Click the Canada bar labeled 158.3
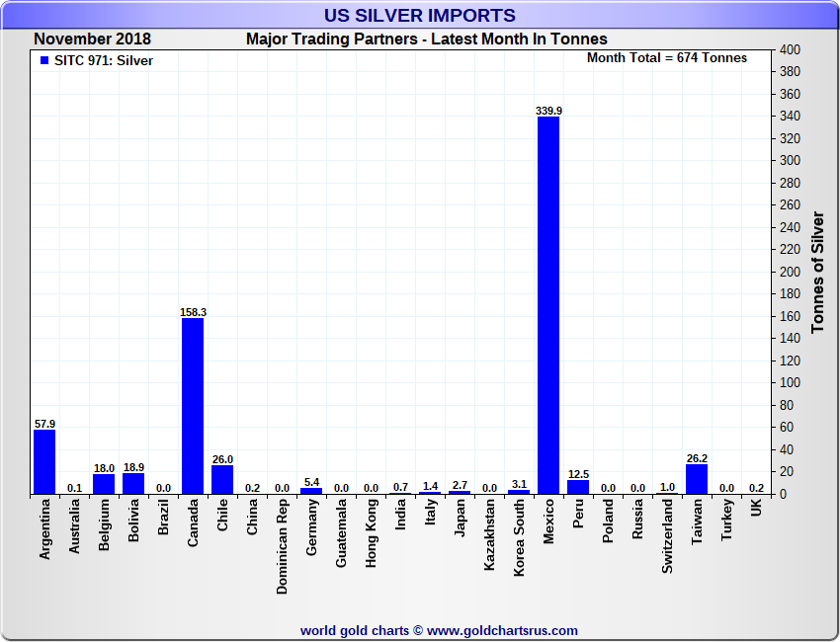The height and width of the screenshot is (642, 840). (x=193, y=406)
